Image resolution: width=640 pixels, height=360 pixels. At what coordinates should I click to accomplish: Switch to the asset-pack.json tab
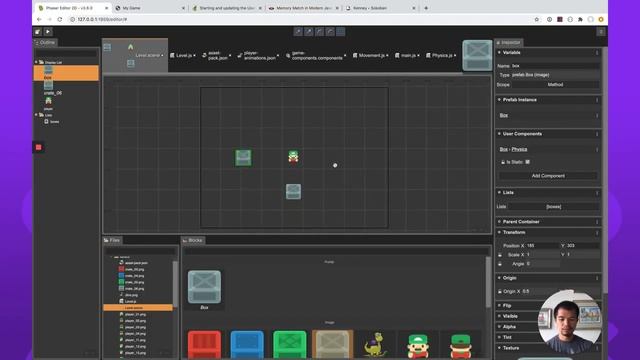[216, 56]
